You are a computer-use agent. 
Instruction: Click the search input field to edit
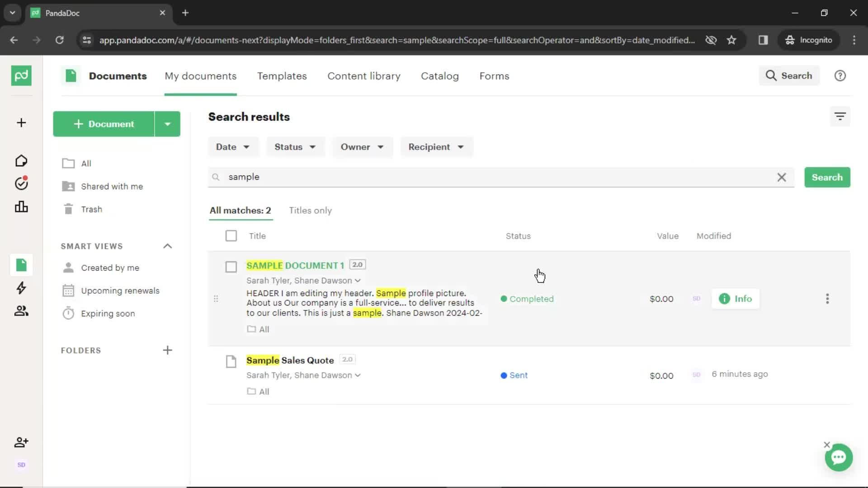[500, 176]
